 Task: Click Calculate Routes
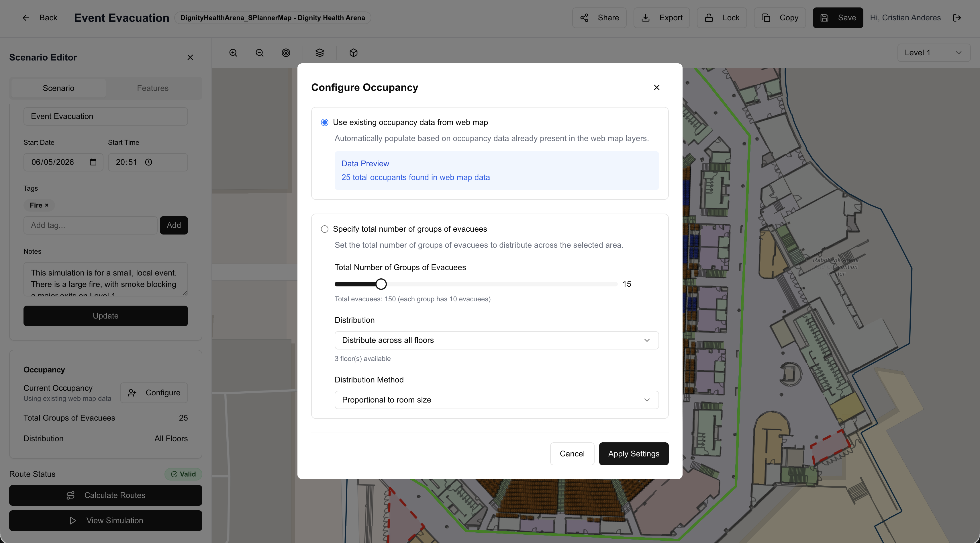105,495
